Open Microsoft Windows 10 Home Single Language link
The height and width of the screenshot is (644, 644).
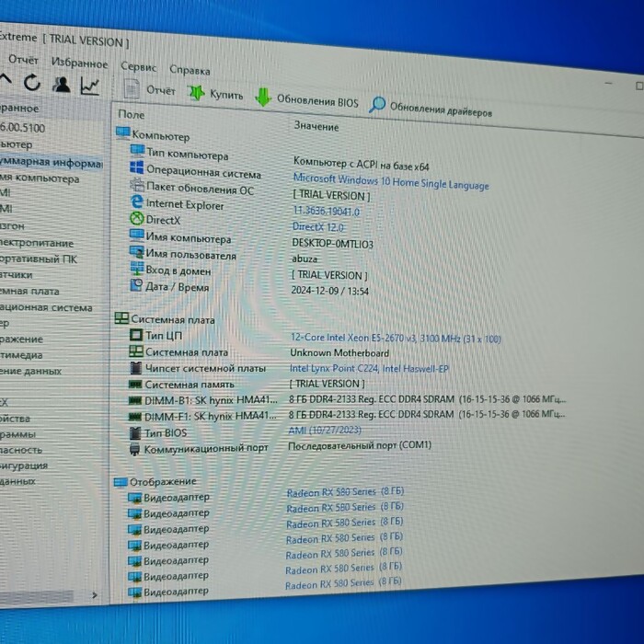pos(391,181)
